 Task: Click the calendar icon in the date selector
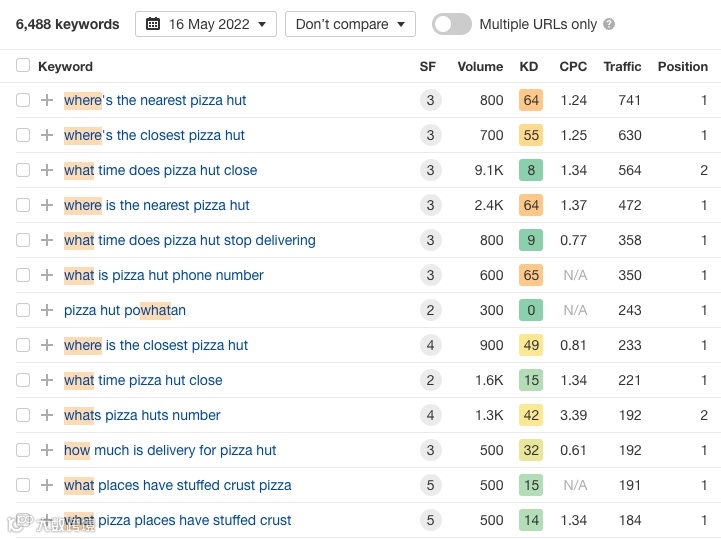pyautogui.click(x=153, y=24)
